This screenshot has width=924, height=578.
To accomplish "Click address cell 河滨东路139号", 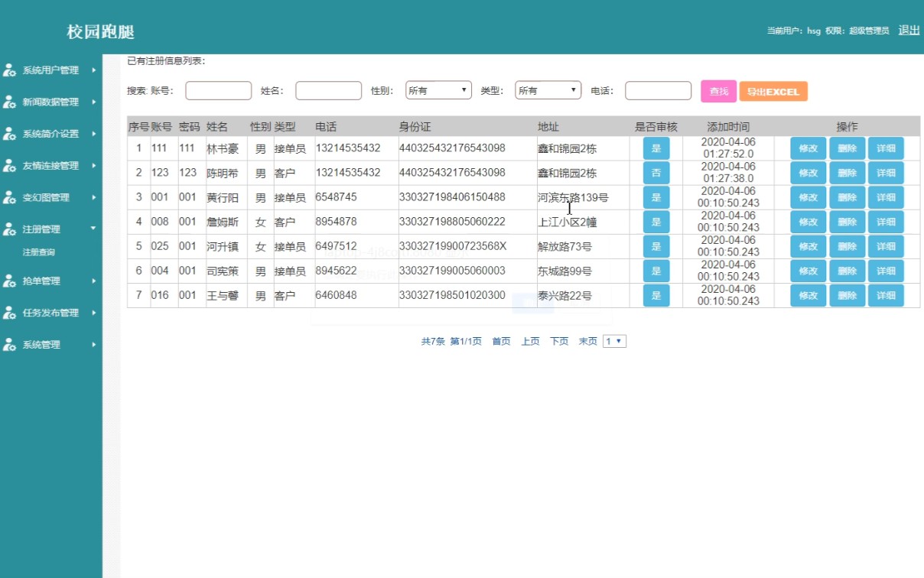I will [574, 197].
